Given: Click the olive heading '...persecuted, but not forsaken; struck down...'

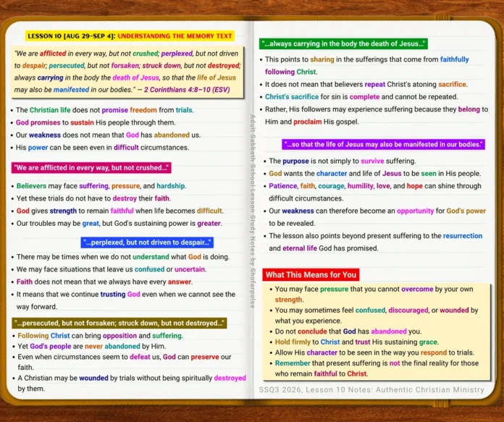Looking at the screenshot, I should [x=119, y=324].
